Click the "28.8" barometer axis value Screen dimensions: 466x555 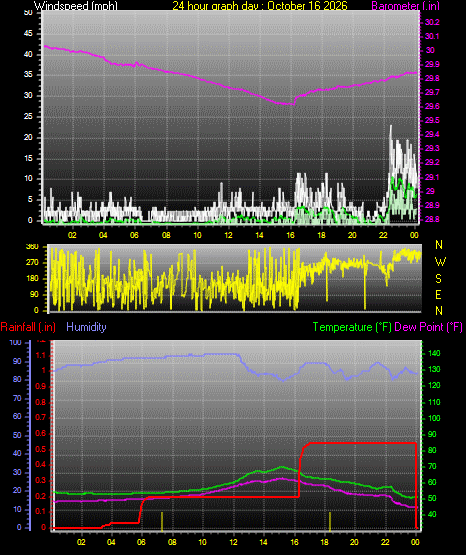click(x=432, y=219)
